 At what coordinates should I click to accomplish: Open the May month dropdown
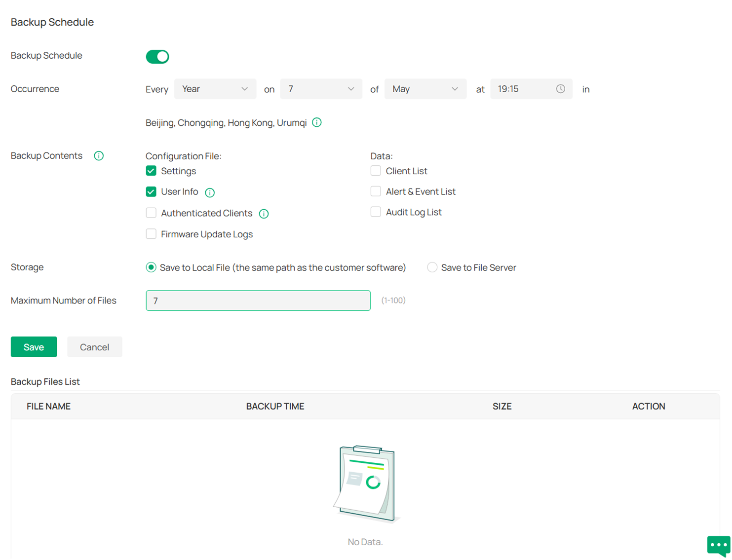coord(425,89)
